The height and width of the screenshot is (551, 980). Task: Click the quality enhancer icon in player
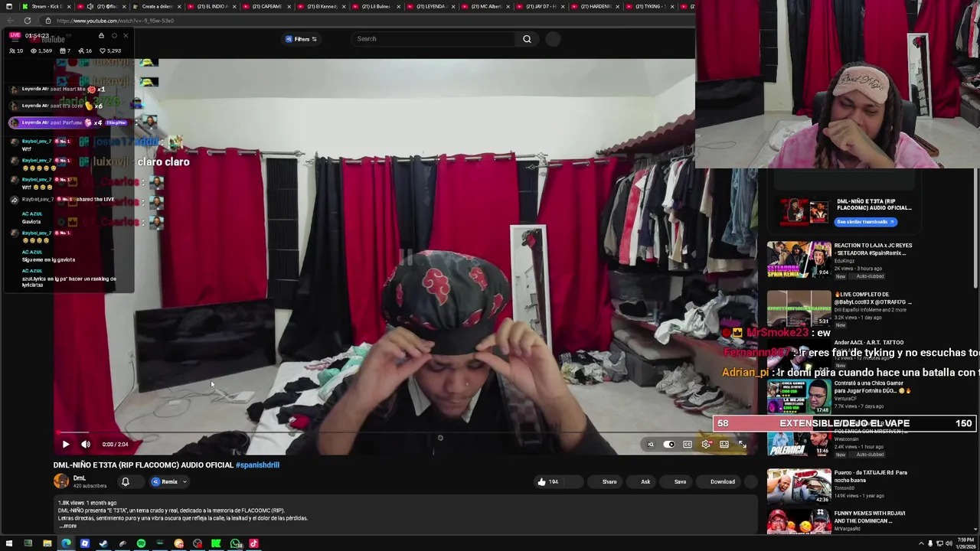pyautogui.click(x=651, y=444)
